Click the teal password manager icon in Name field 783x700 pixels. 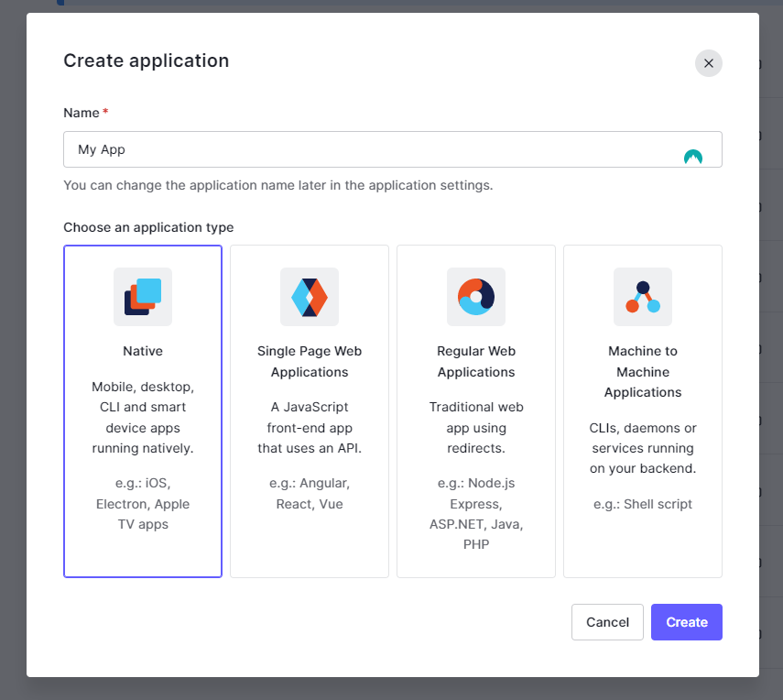click(693, 157)
